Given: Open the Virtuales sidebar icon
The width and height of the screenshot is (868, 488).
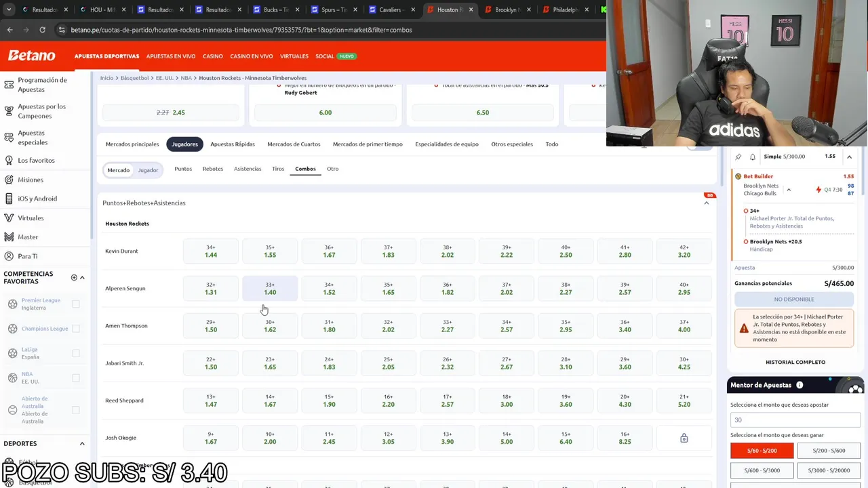Looking at the screenshot, I should point(9,218).
